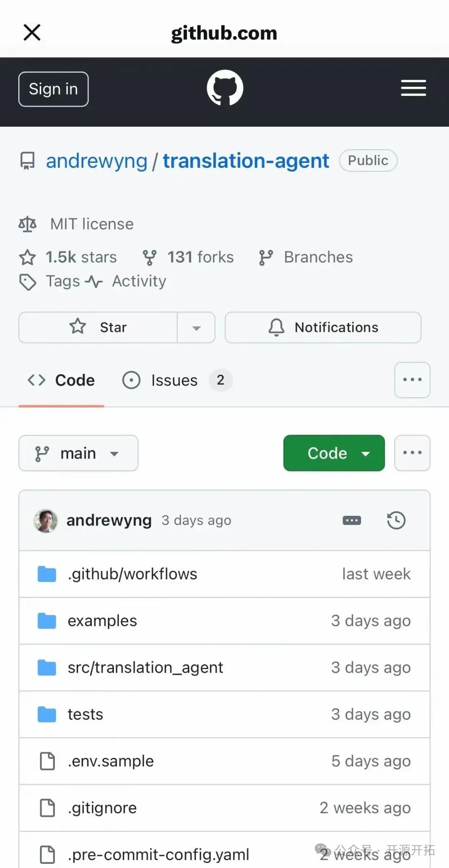The image size is (449, 868).
Task: Click the file icon for .env.sample
Action: click(47, 761)
